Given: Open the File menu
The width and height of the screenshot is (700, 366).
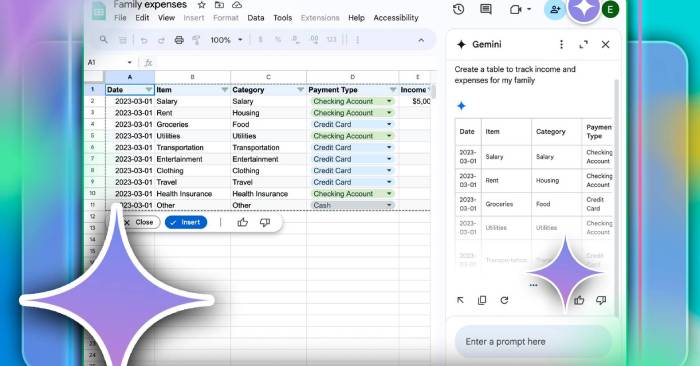Looking at the screenshot, I should (x=120, y=18).
